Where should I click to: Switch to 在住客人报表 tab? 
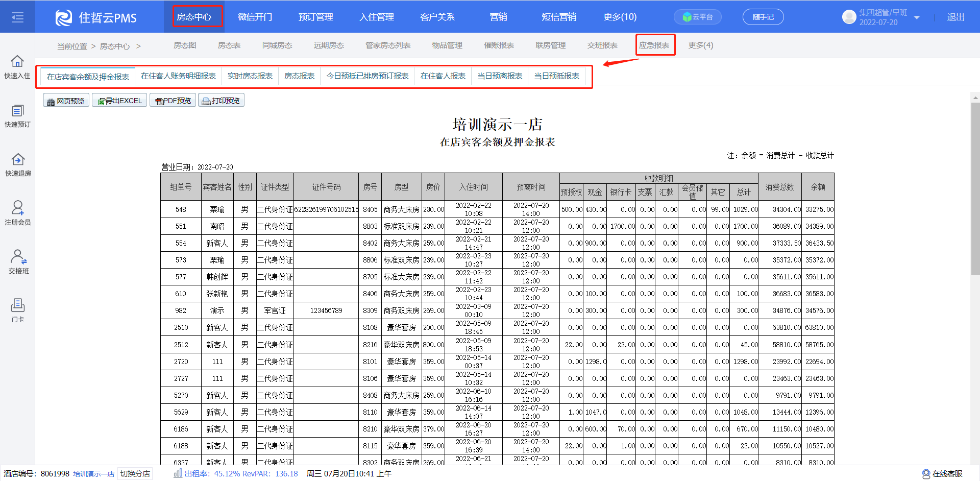point(443,76)
